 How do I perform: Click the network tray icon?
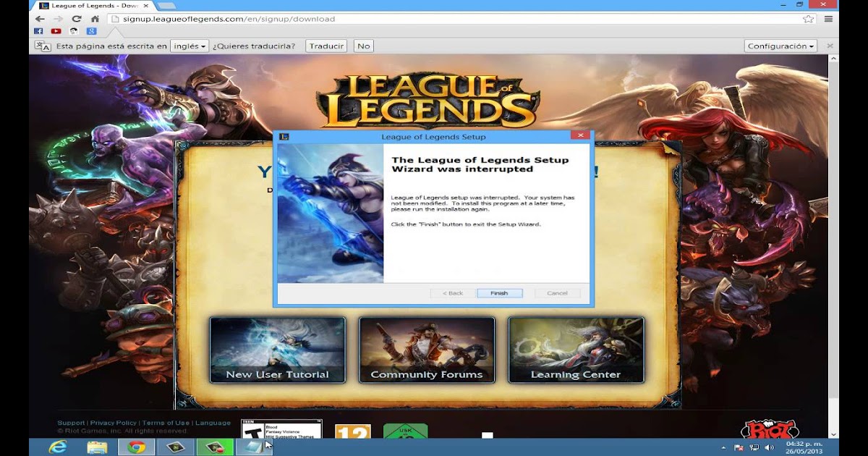coord(754,447)
